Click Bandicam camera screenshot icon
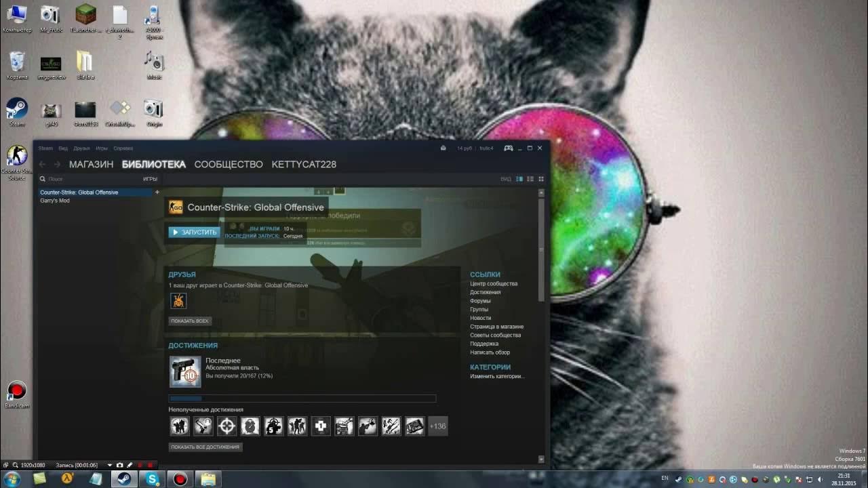The image size is (868, 488). (120, 465)
